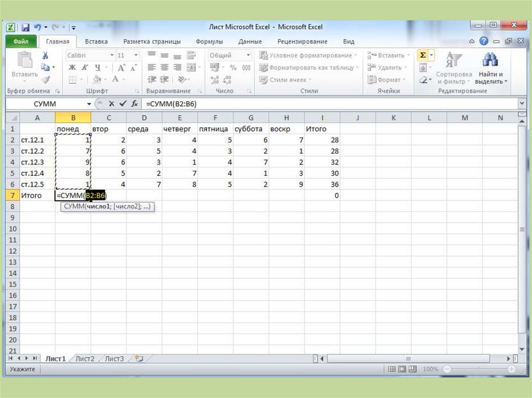
Task: Select Page Break Preview icon in status bar
Action: [x=413, y=369]
